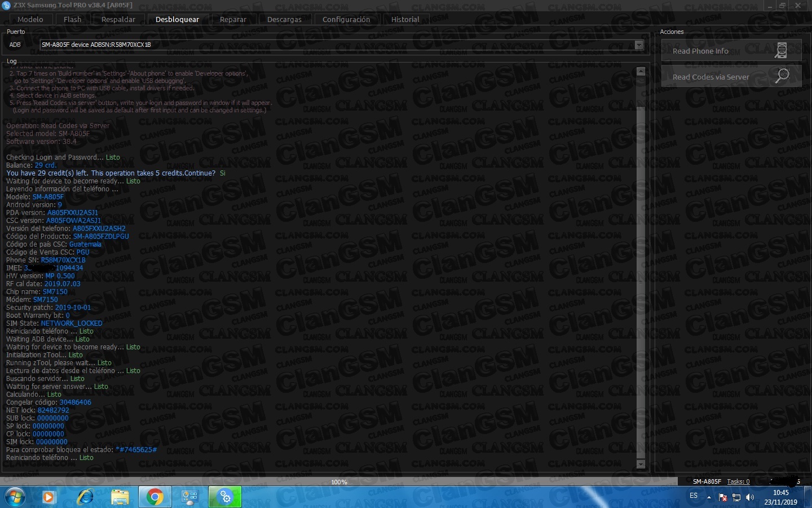
Task: Click the Chip name SM7150 value
Action: coord(55,292)
